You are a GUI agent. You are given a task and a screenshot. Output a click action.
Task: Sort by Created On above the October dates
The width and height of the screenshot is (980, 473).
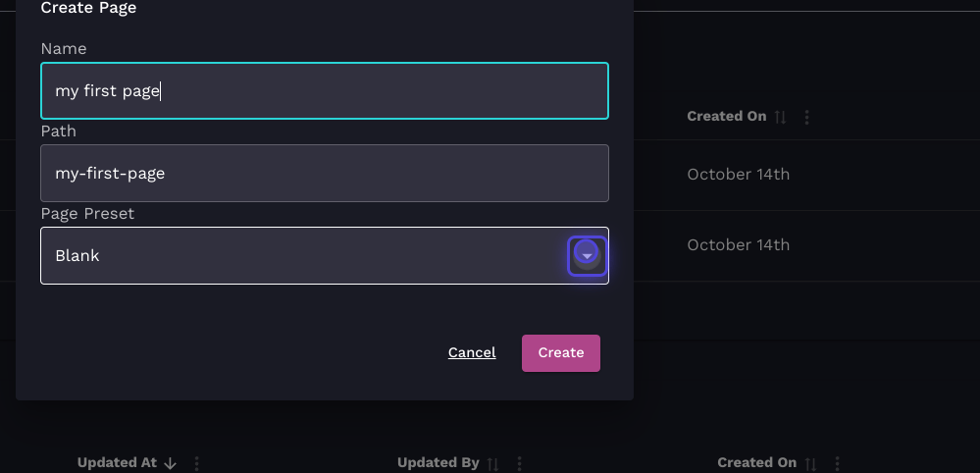coord(781,117)
